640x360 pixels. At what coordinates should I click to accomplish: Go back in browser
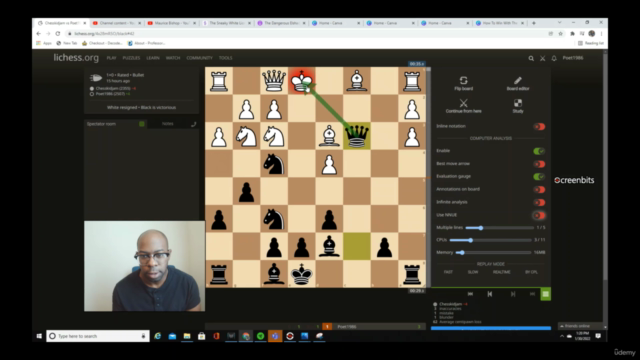(x=39, y=33)
